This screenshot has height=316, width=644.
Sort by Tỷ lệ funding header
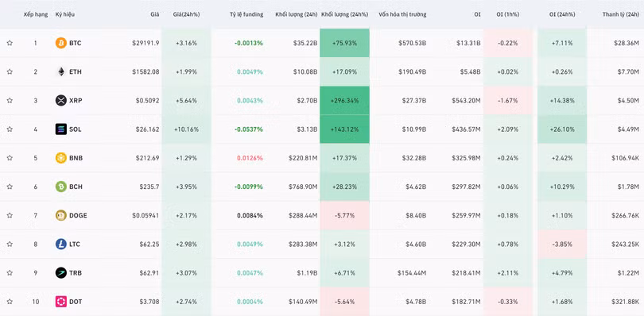(246, 14)
